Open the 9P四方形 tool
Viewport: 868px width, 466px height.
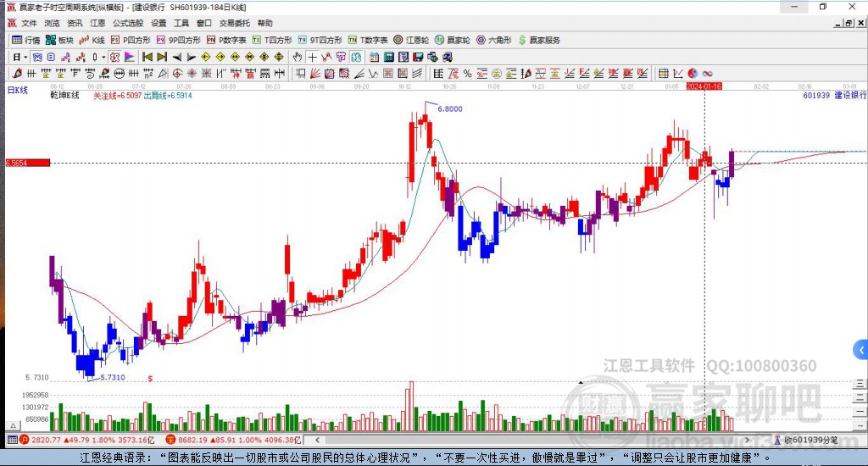click(x=178, y=40)
